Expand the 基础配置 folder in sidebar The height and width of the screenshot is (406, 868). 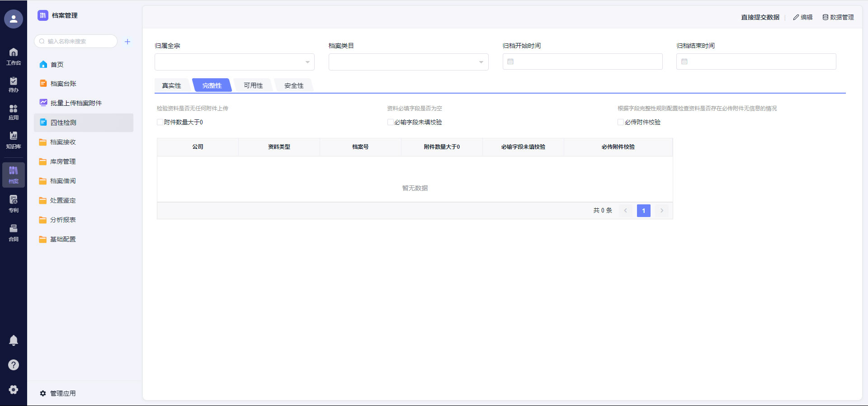click(x=63, y=239)
